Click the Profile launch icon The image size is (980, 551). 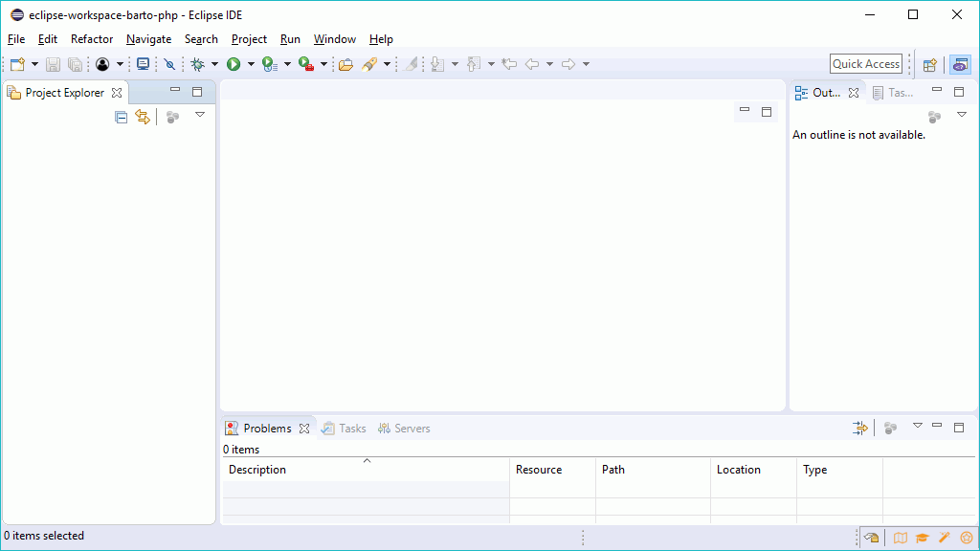pyautogui.click(x=270, y=64)
